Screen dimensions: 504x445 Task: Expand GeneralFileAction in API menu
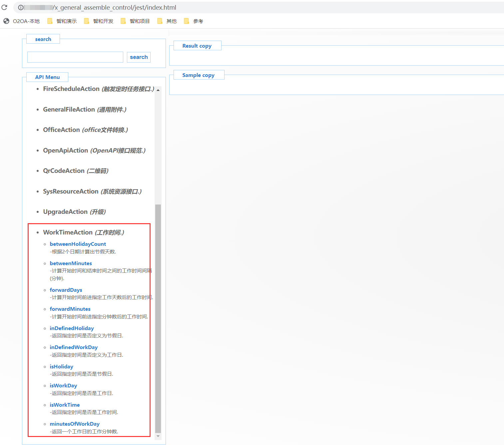pyautogui.click(x=85, y=110)
